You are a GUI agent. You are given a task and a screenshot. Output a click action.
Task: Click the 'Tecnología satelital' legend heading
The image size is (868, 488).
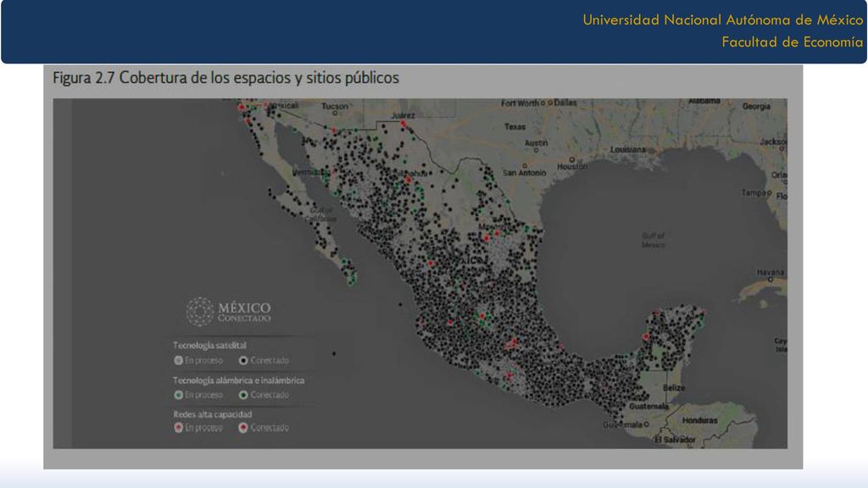coord(209,346)
